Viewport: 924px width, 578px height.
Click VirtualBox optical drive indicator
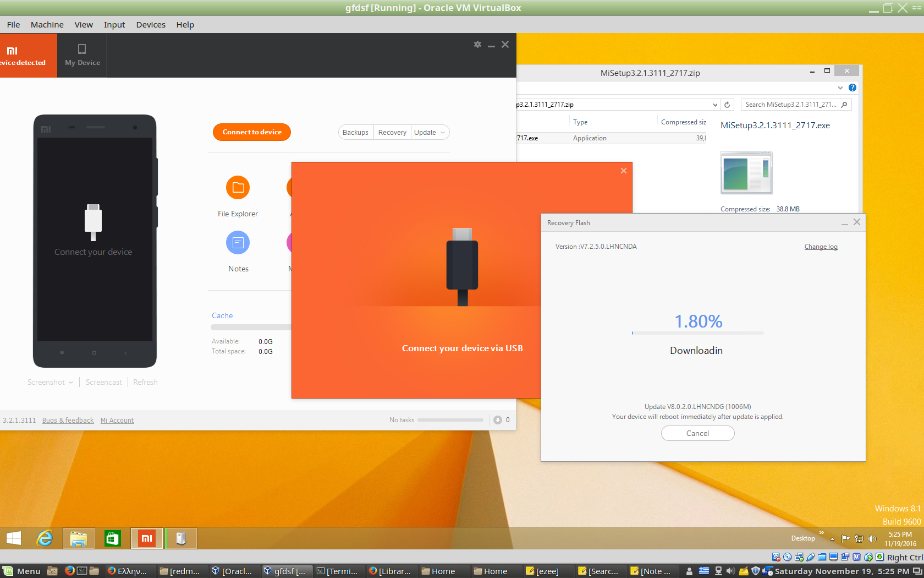pos(788,557)
